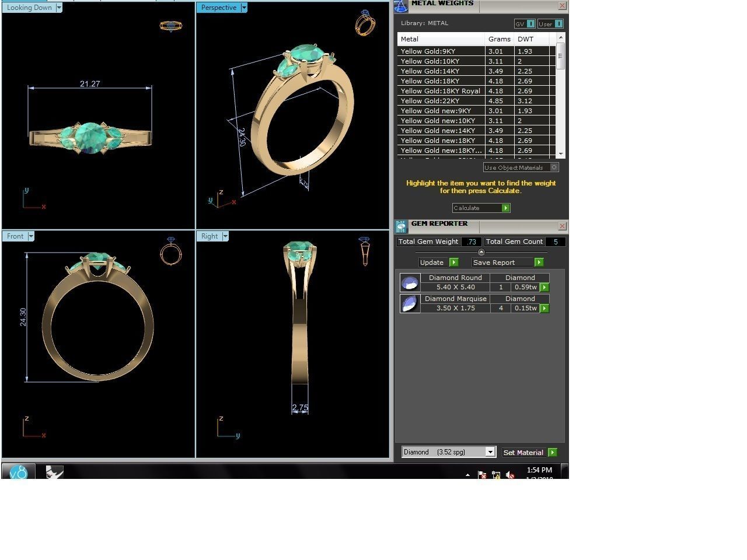The image size is (747, 560).
Task: Click the Perspective viewport label
Action: 219,8
